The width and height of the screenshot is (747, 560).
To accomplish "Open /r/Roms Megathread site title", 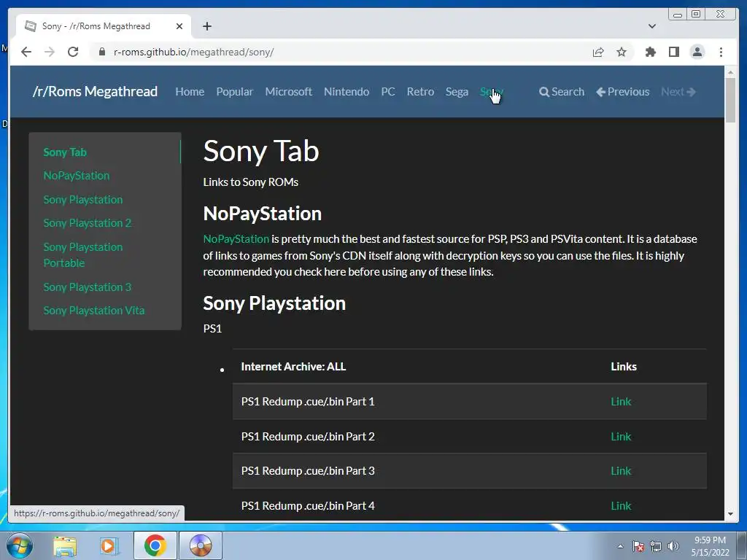I will 95,91.
